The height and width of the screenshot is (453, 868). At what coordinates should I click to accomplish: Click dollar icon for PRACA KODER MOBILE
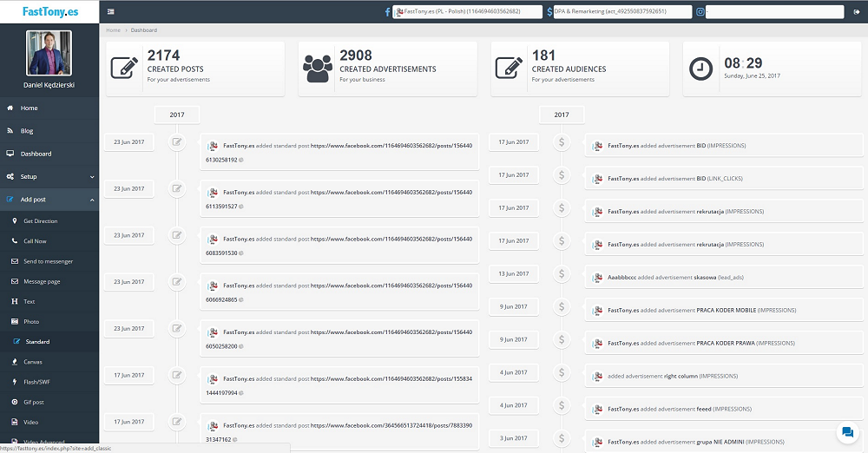pyautogui.click(x=562, y=307)
